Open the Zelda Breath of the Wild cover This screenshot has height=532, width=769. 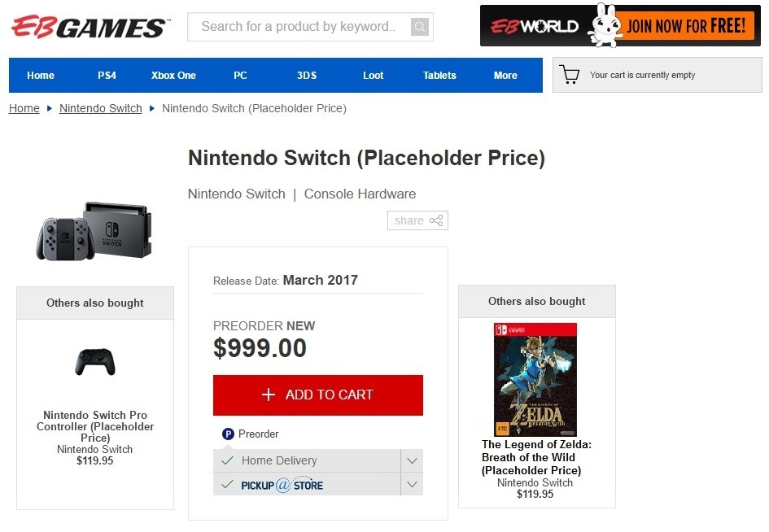coord(535,380)
